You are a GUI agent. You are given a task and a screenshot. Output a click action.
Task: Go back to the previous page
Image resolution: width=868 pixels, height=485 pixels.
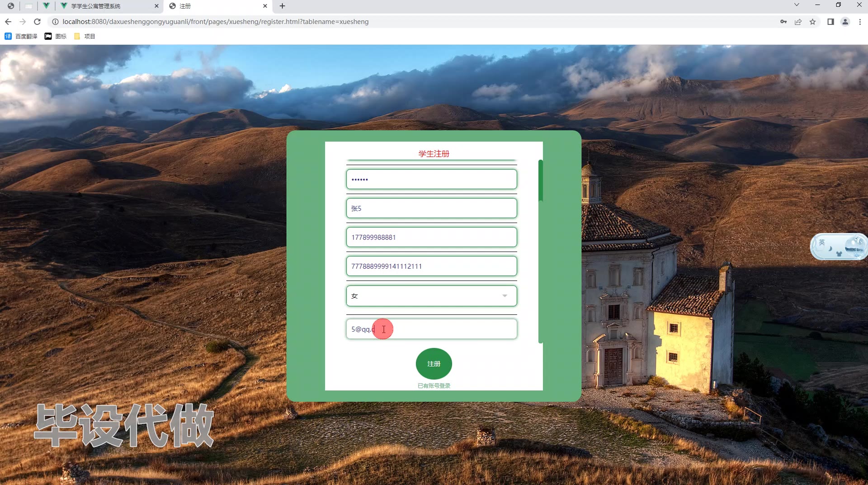(x=8, y=22)
